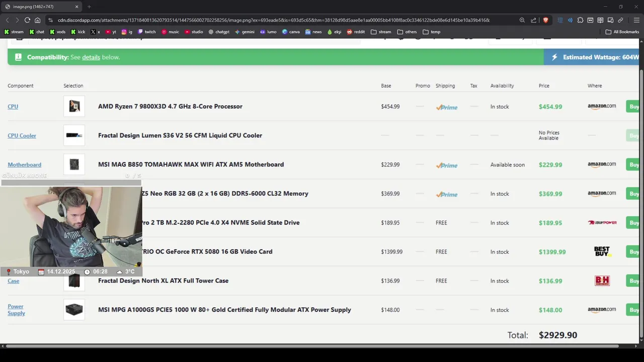The height and width of the screenshot is (362, 644).
Task: Click the 'Price' column header
Action: click(544, 86)
